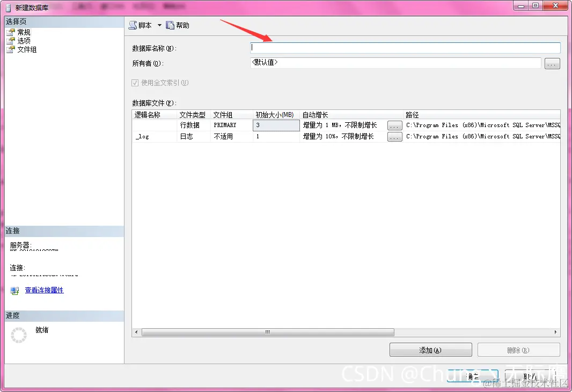Click the 所有者 default value field
The image size is (572, 392).
tap(395, 63)
